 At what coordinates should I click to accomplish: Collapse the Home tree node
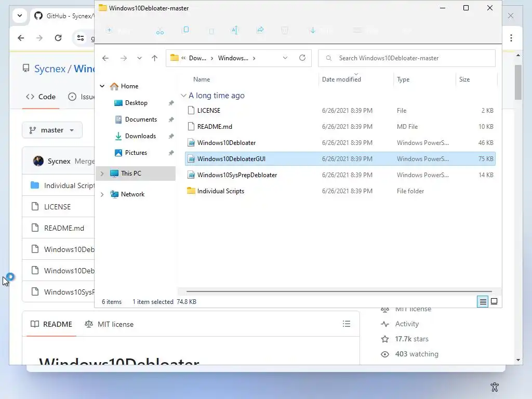tap(102, 86)
